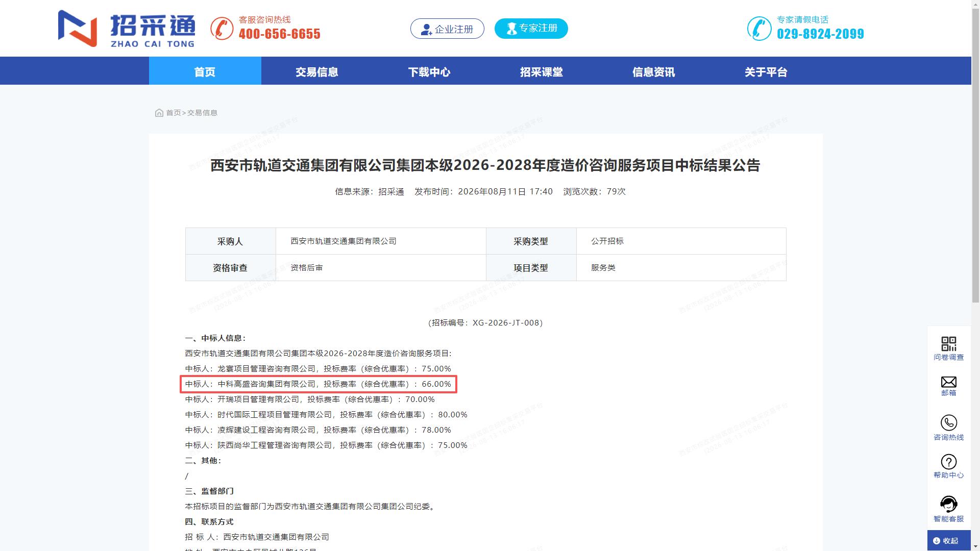Click the home breadcrumb icon
Viewport: 980px width, 551px height.
point(159,113)
